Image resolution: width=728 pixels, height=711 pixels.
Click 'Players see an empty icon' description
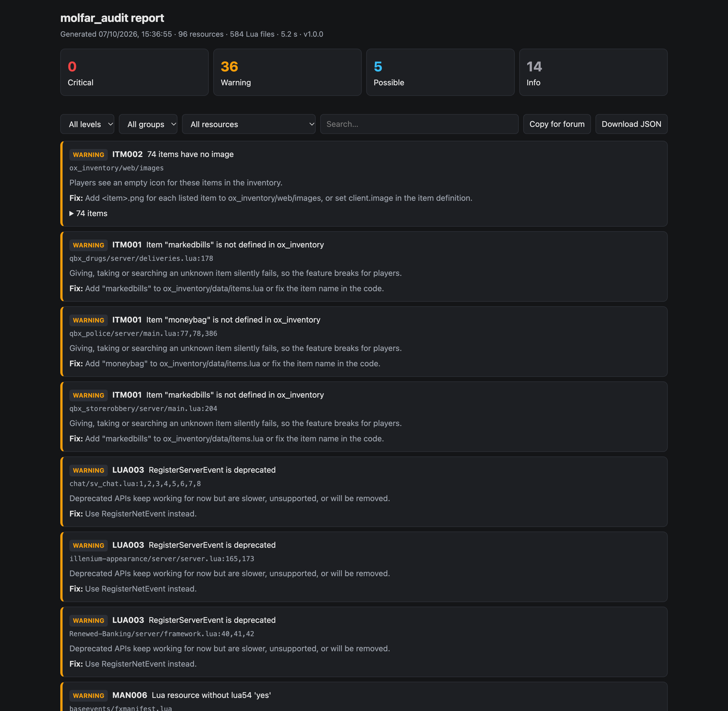176,183
